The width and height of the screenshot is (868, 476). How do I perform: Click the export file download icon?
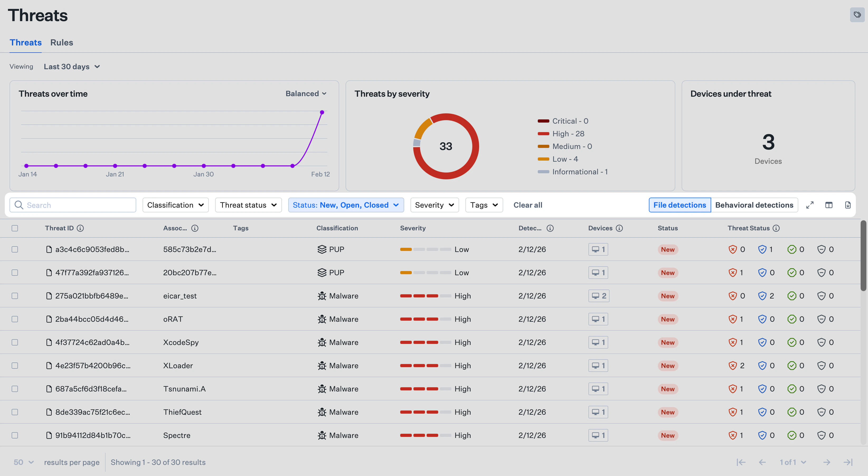848,205
